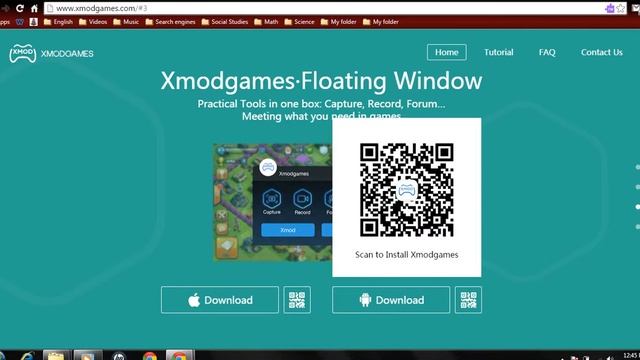Open the Science bookmarks folder
This screenshot has height=360, width=640.
(300, 22)
